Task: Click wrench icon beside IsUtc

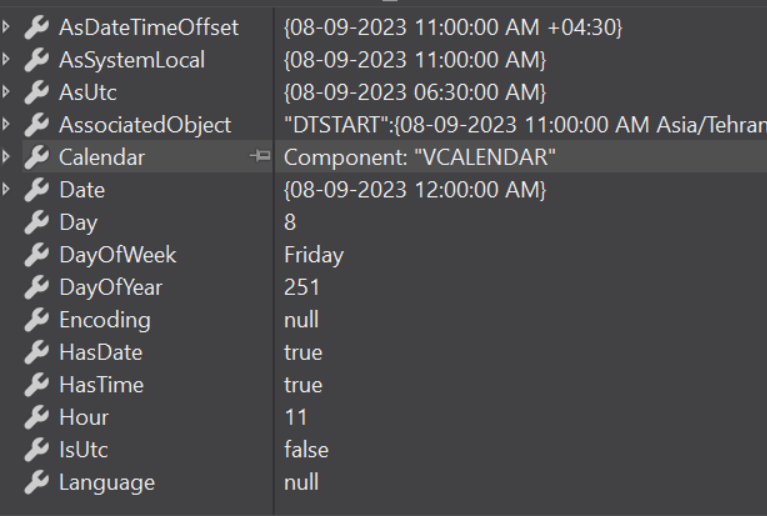Action: pos(38,450)
